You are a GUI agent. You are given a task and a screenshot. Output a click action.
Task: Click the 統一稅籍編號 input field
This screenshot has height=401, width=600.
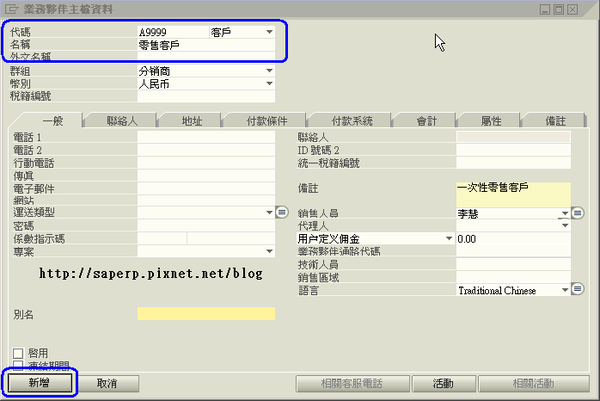513,163
